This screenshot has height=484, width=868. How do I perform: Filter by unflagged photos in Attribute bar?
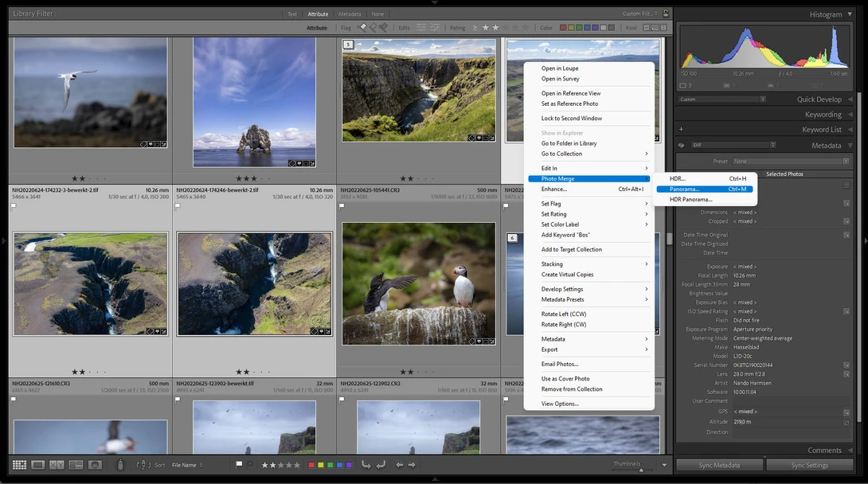coord(373,27)
